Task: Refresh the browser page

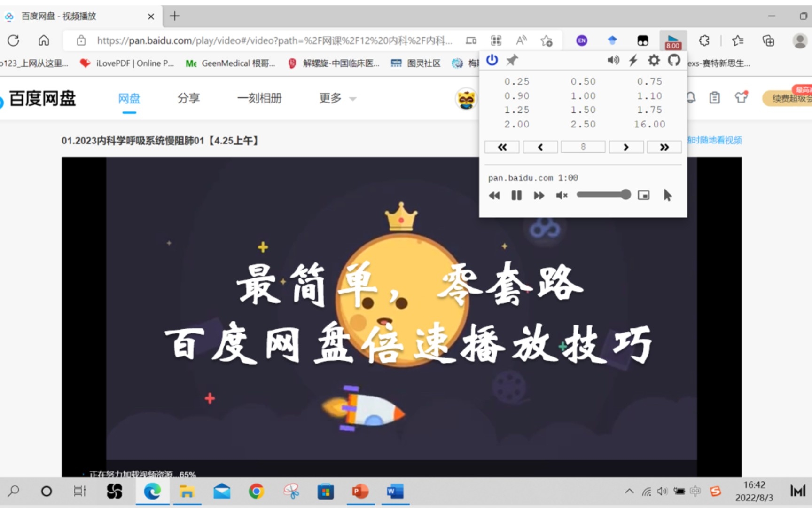Action: pos(13,41)
